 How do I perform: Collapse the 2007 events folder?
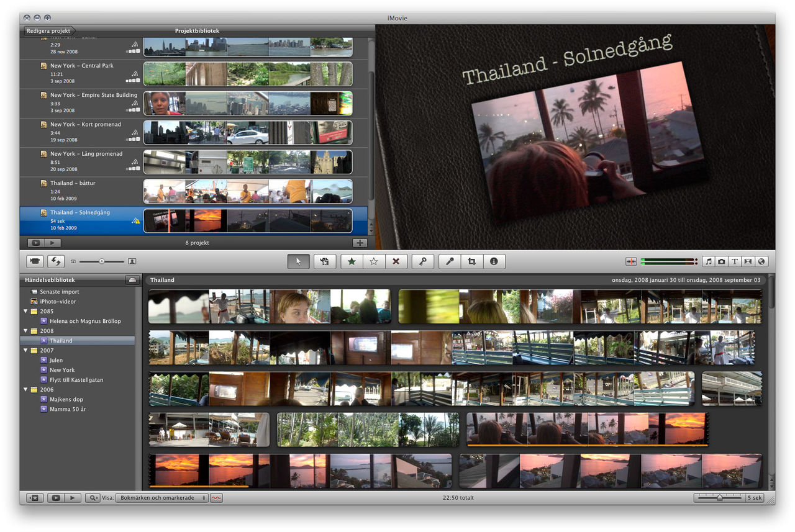25,350
